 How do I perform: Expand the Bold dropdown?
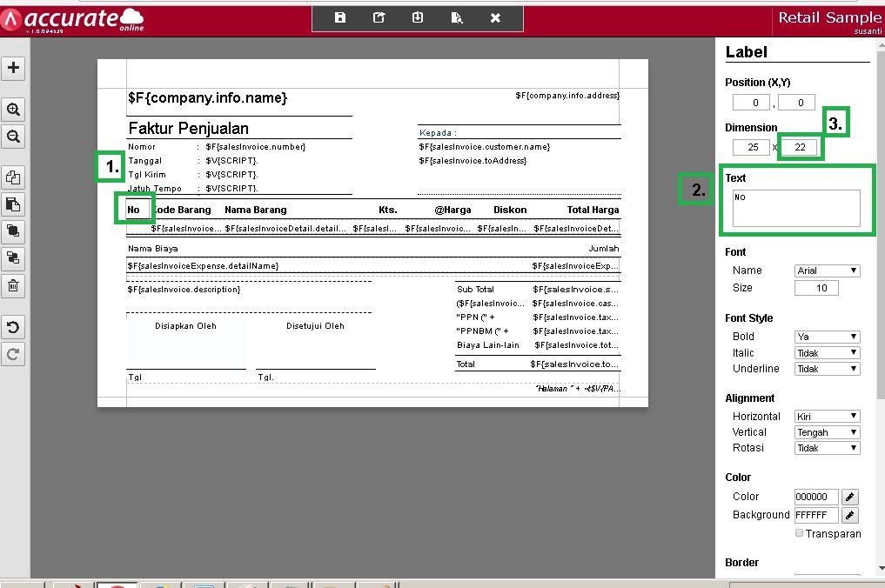point(827,337)
